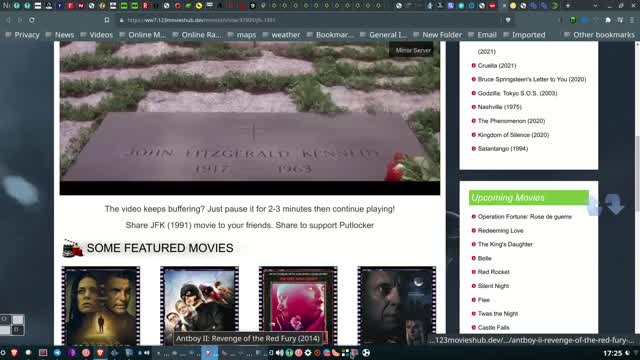This screenshot has width=640, height=360.
Task: Open Flee in Upcoming Movies
Action: pos(484,300)
